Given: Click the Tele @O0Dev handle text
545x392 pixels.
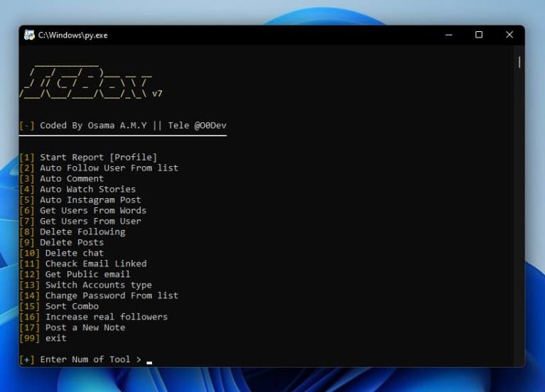Looking at the screenshot, I should click(197, 126).
